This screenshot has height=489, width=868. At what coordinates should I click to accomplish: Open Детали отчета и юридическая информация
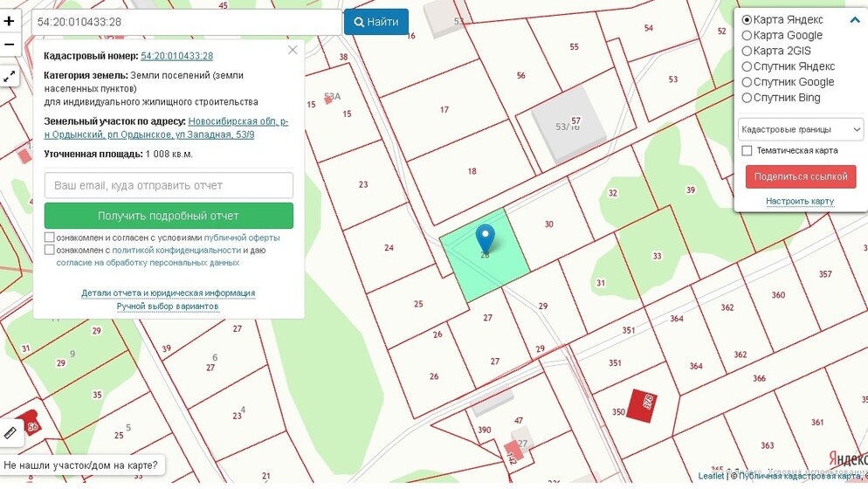(x=169, y=293)
